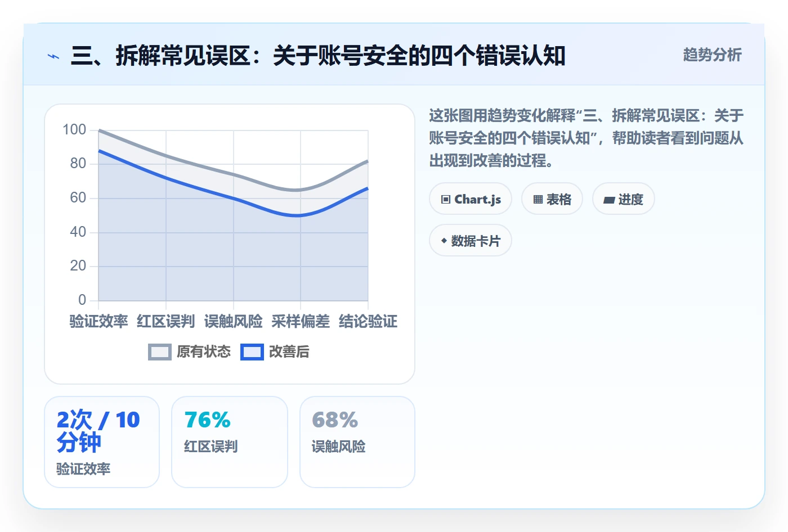788x532 pixels.
Task: Select the 数据卡片 tag
Action: point(471,241)
